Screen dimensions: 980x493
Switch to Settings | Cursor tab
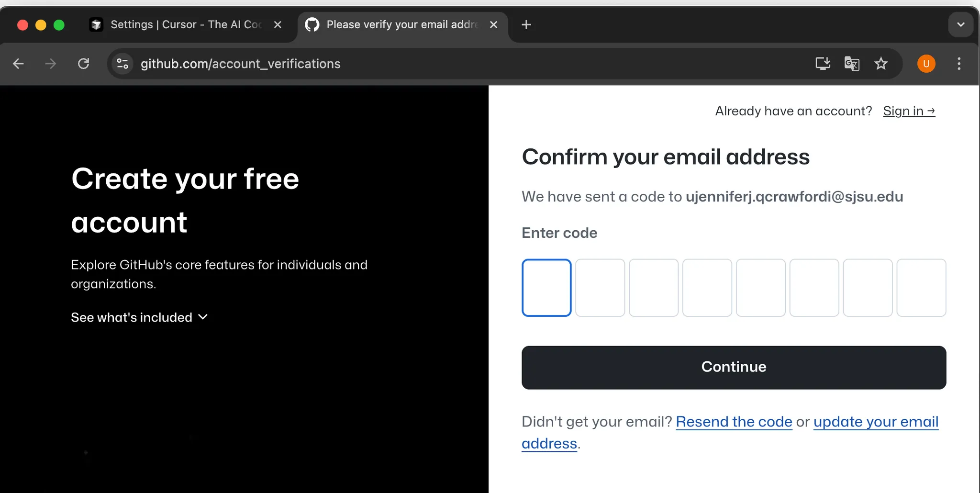pyautogui.click(x=187, y=25)
